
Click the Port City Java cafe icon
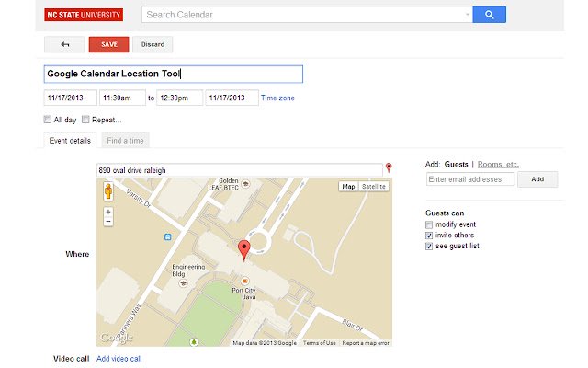click(245, 281)
